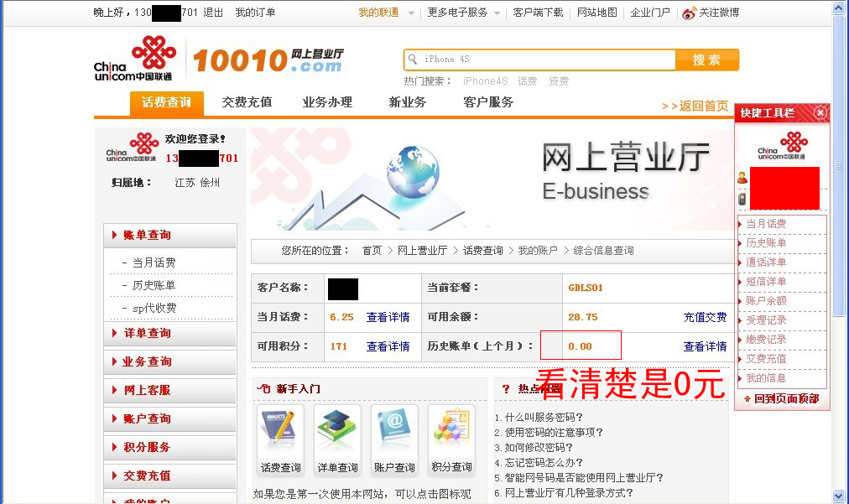Click the phone icon in quick toolbar
Image resolution: width=849 pixels, height=504 pixels.
(x=742, y=200)
